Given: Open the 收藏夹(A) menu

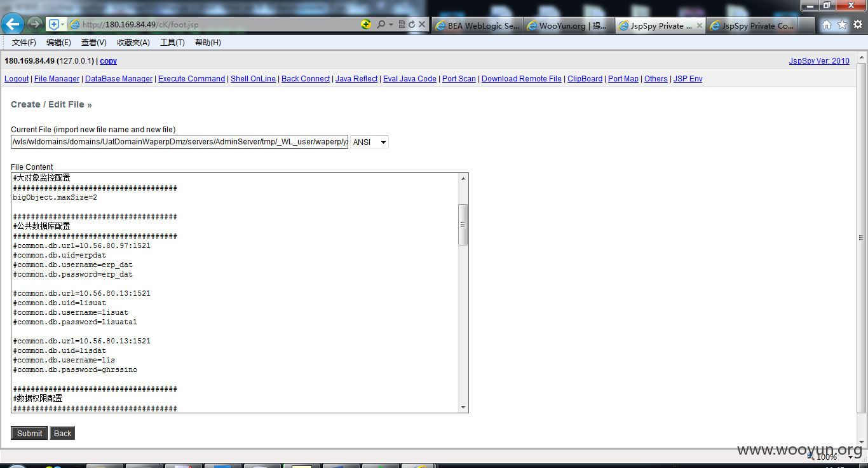Looking at the screenshot, I should [x=133, y=43].
